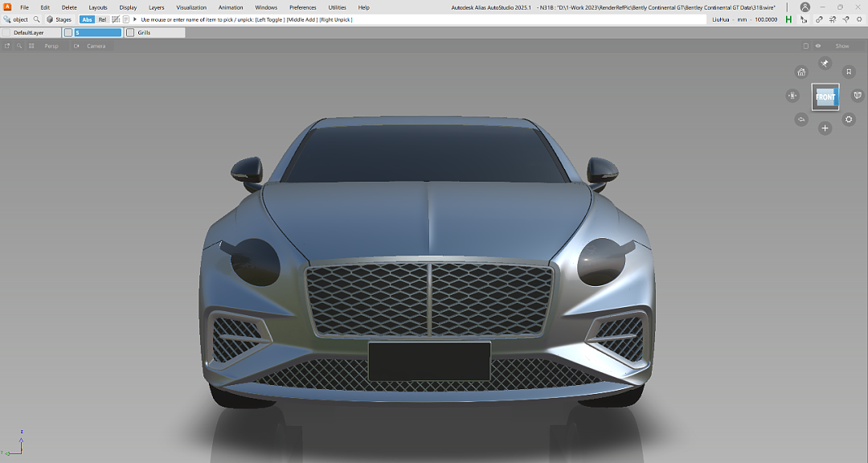Screen dimensions: 868x463
Task: Click the look-at center icon left of ViewCube
Action: pos(792,96)
